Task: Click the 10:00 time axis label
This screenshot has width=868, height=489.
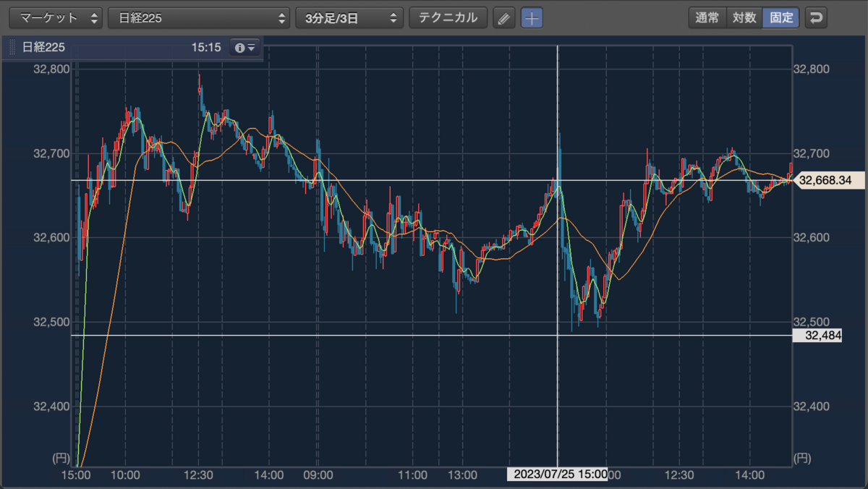Action: (125, 475)
